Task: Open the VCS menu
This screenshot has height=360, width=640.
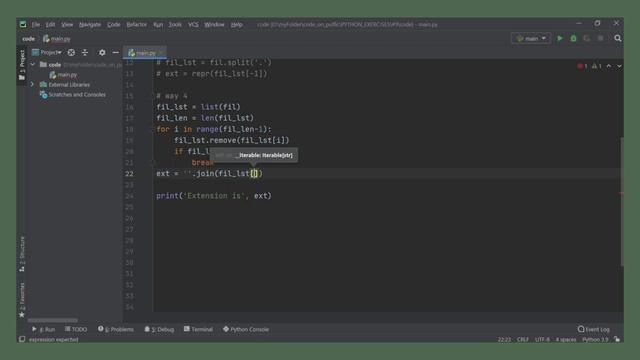Action: click(193, 24)
